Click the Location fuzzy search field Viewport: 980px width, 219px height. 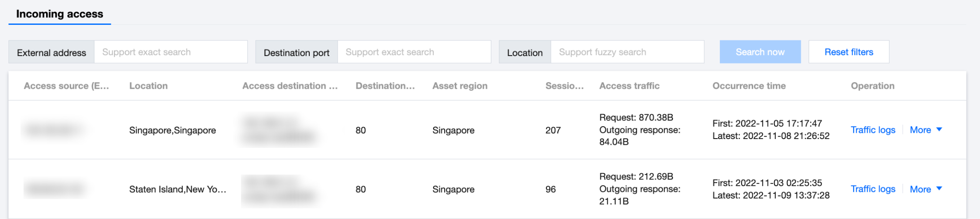click(627, 52)
